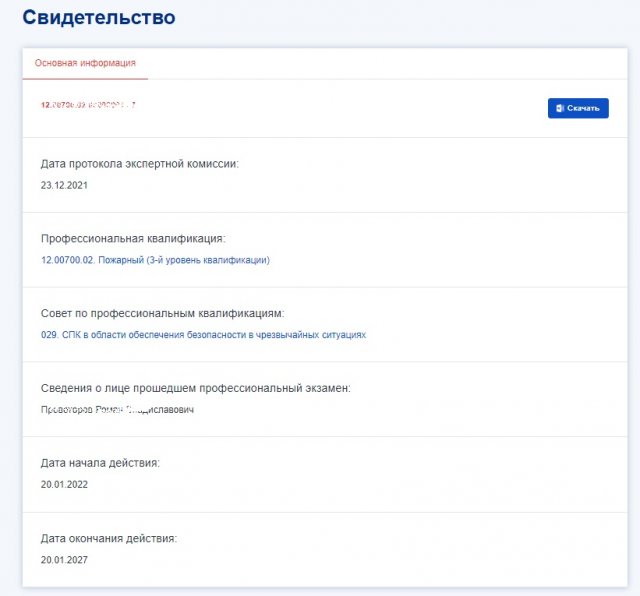The width and height of the screenshot is (640, 596).
Task: Click the Дата протокола экспертной комиссии label
Action: [139, 163]
